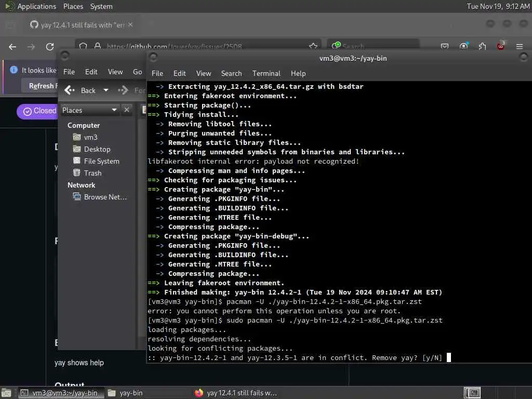Open the System menu in top panel

101,6
